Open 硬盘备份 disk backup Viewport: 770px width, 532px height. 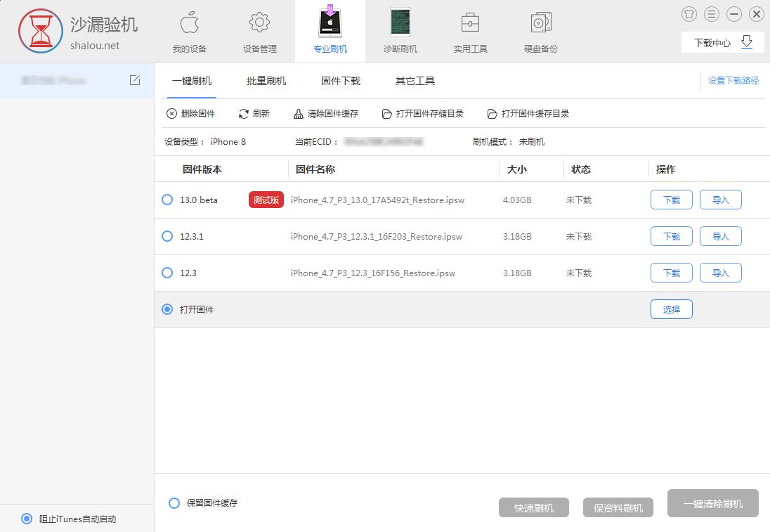click(x=539, y=23)
